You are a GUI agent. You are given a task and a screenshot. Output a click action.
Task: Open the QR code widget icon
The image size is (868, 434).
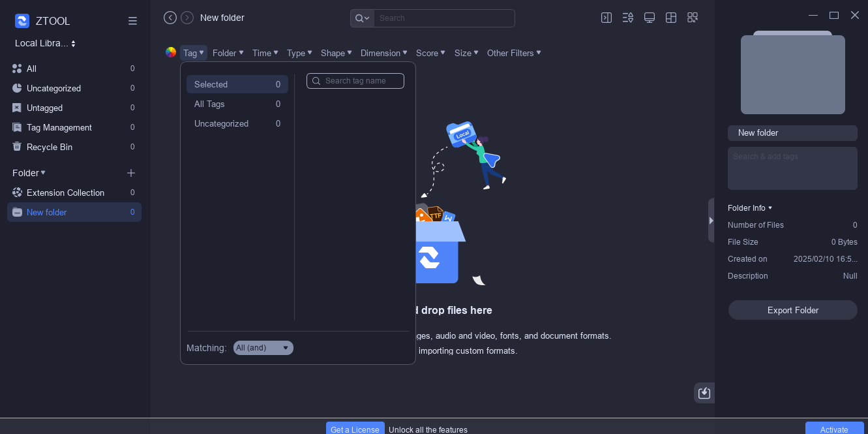tap(693, 18)
